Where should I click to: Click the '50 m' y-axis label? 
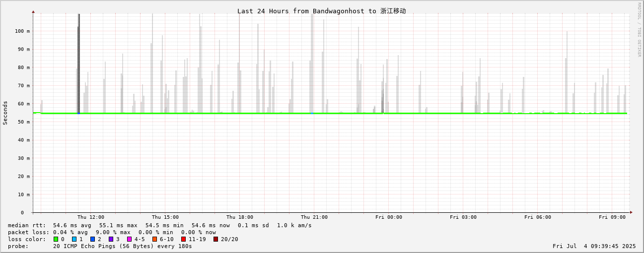(24, 122)
